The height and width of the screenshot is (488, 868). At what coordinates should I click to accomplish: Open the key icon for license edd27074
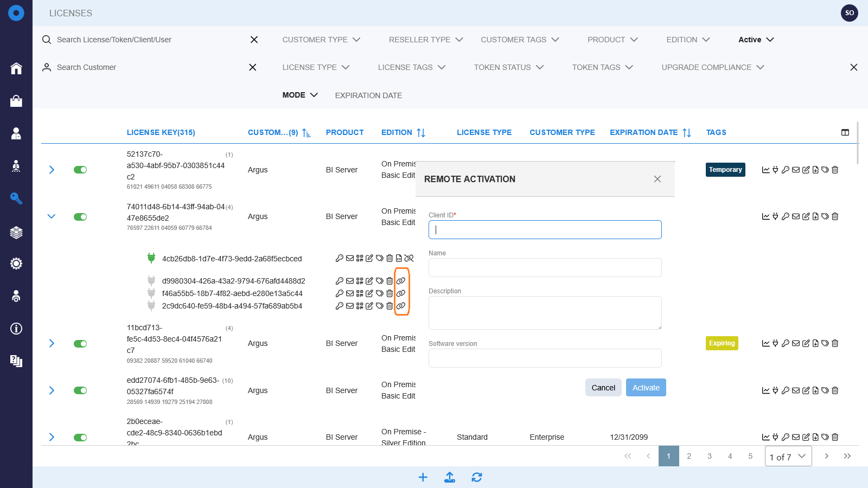(x=786, y=390)
